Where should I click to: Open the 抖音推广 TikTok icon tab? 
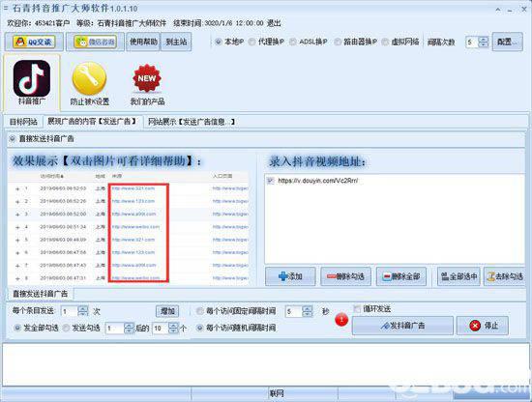32,83
